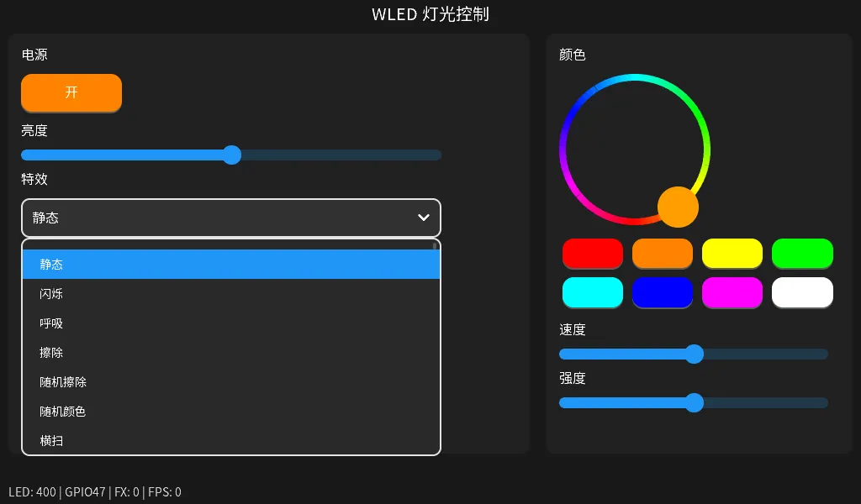
Task: Toggle the orange 开 power button
Action: (x=71, y=92)
